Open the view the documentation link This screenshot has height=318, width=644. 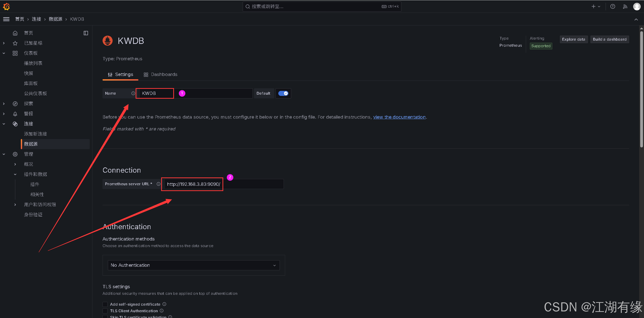[399, 117]
